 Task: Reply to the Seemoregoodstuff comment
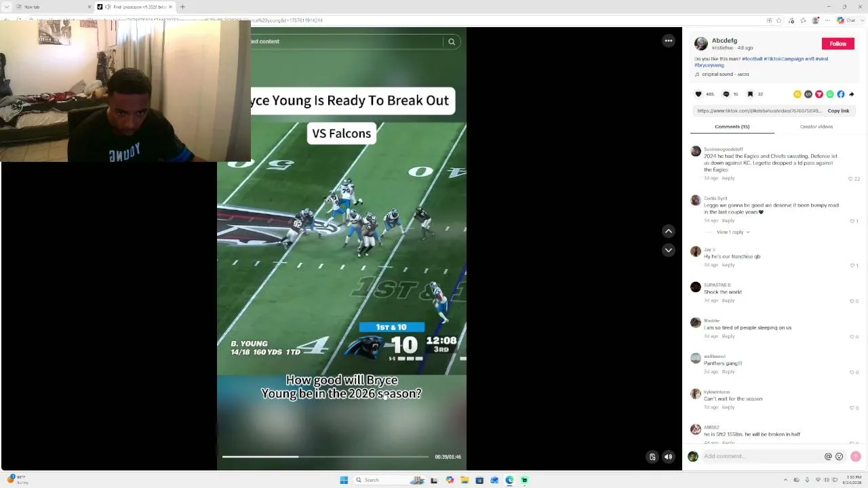click(x=728, y=178)
